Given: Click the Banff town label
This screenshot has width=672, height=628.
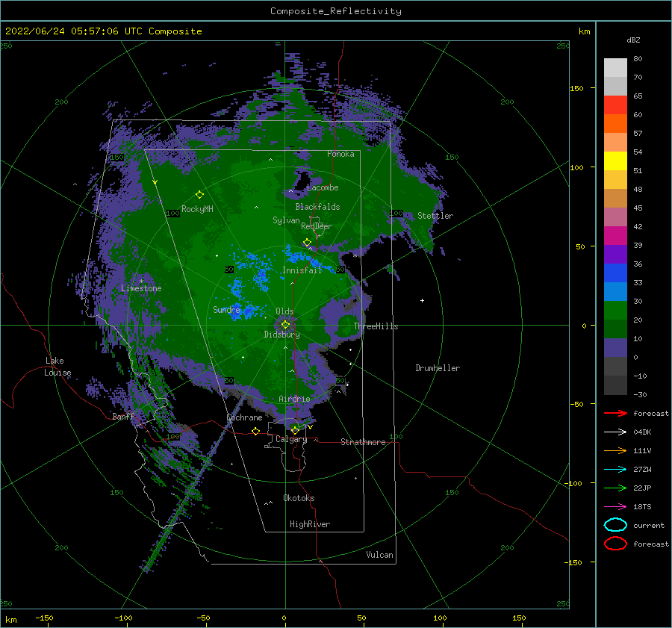Looking at the screenshot, I should (123, 417).
